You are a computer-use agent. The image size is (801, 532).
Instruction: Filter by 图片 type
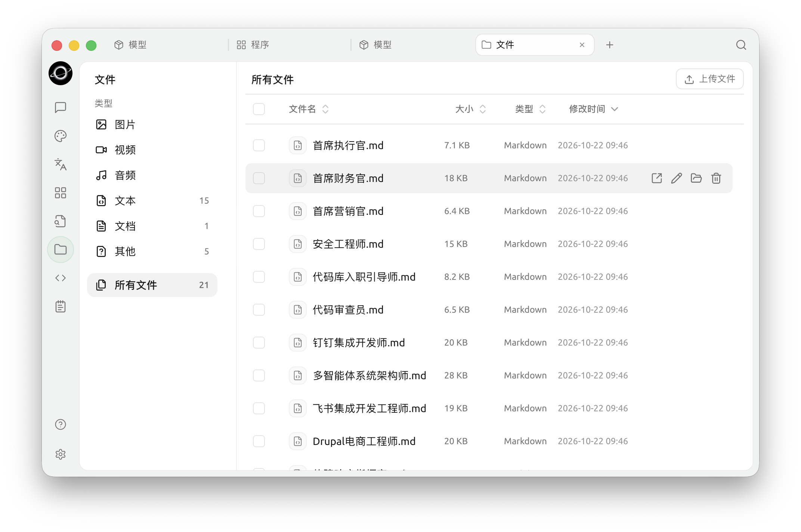point(152,124)
